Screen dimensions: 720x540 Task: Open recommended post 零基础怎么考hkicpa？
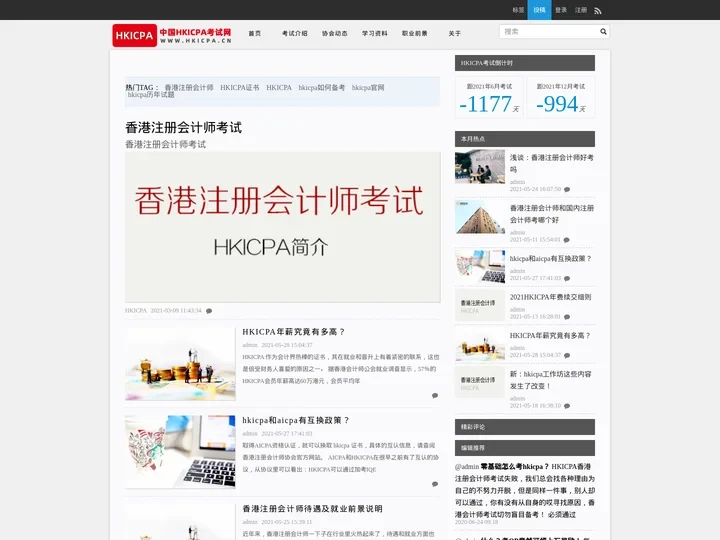coord(515,467)
